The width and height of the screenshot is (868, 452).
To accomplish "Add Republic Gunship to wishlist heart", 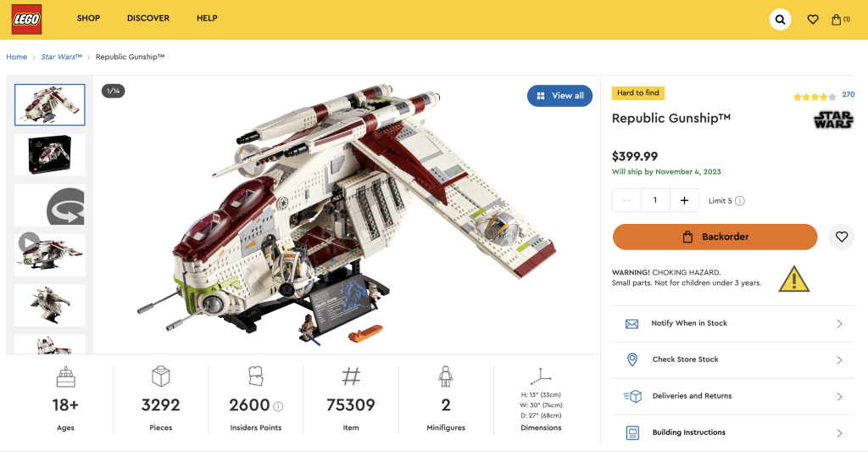I will (841, 237).
